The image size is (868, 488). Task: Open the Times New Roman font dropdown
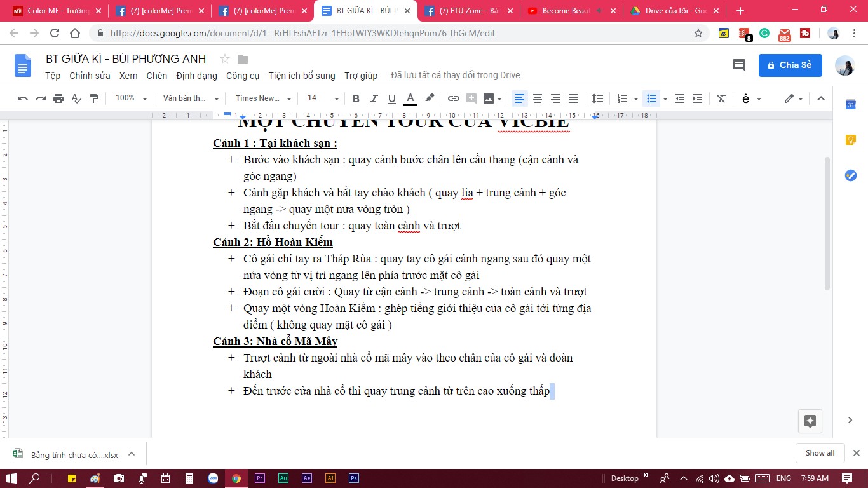[264, 98]
